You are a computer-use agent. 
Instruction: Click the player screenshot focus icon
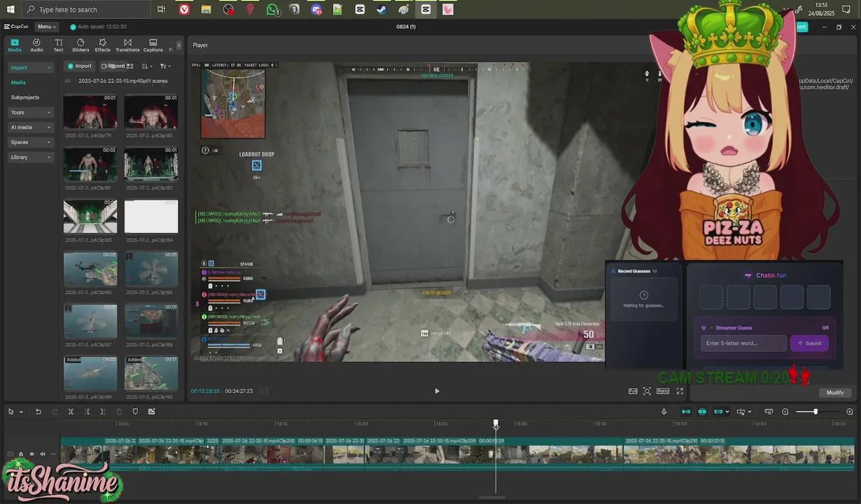(647, 391)
